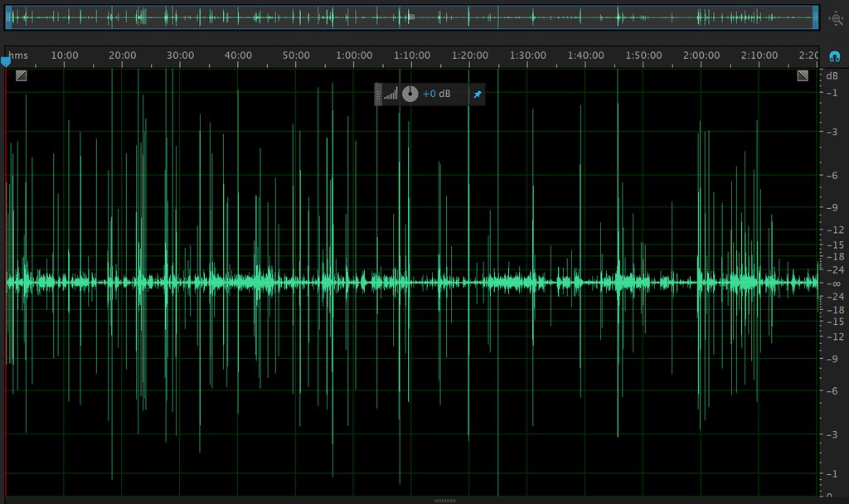The width and height of the screenshot is (849, 504).
Task: Click the left handle of the overview navigator
Action: 8,17
